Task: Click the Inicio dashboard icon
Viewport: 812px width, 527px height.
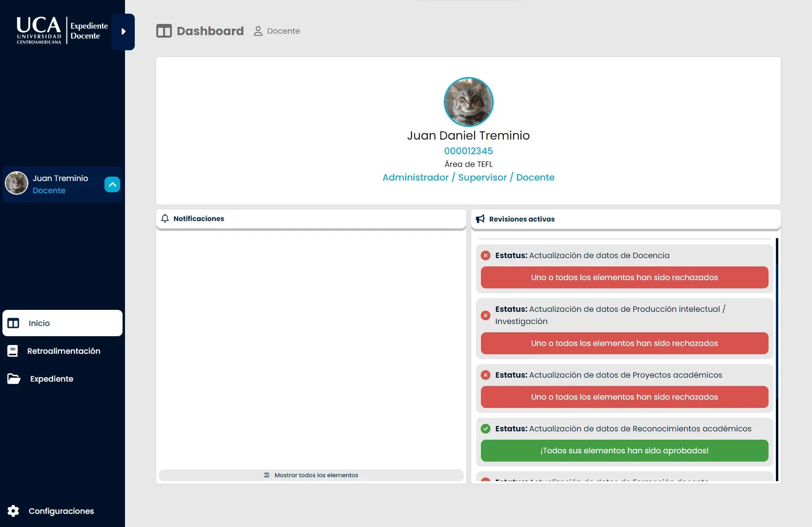Action: pyautogui.click(x=13, y=323)
